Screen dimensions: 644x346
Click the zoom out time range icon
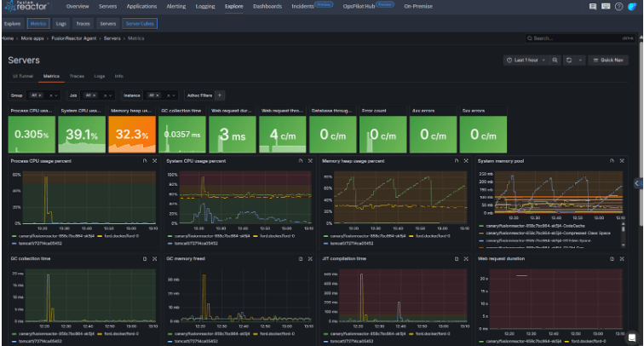pos(555,61)
